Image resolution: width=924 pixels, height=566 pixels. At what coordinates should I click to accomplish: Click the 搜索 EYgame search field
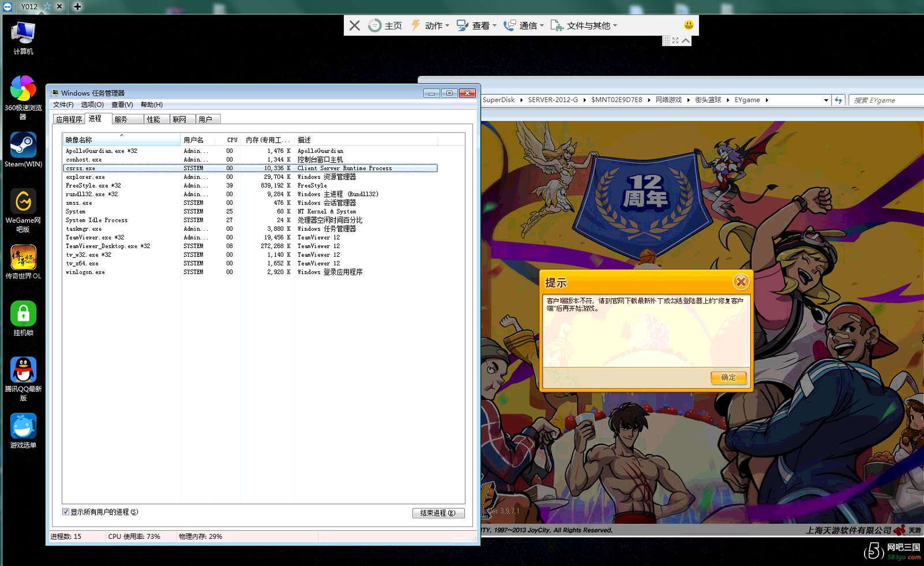coord(887,100)
